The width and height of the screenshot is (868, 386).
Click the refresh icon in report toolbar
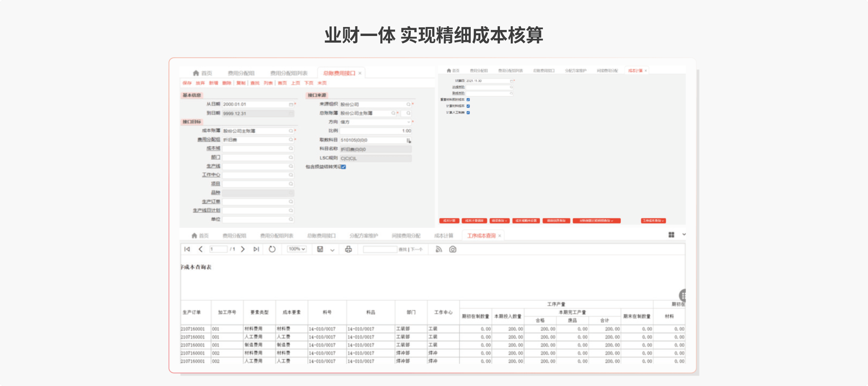click(272, 249)
